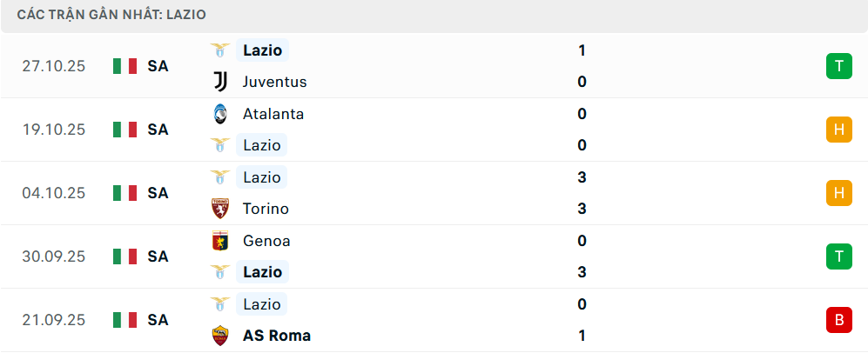Click the Genoa club crest icon
This screenshot has width=868, height=353.
(x=220, y=241)
